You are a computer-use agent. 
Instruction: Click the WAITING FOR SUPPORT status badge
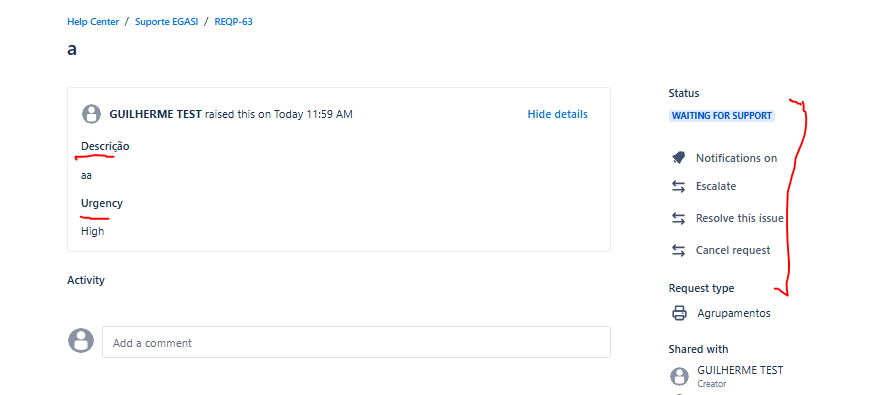click(721, 116)
